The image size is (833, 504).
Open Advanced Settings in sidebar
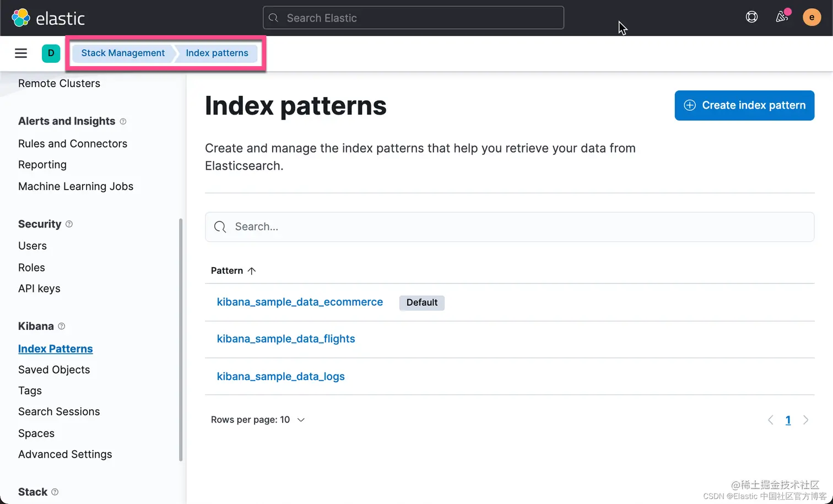pyautogui.click(x=65, y=454)
